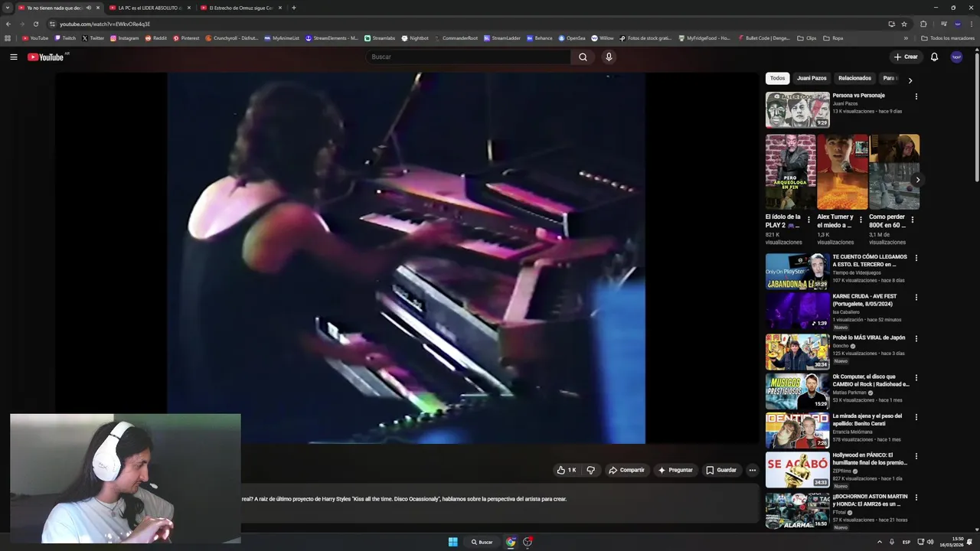Open options for Persona vs Personaje video

[916, 96]
